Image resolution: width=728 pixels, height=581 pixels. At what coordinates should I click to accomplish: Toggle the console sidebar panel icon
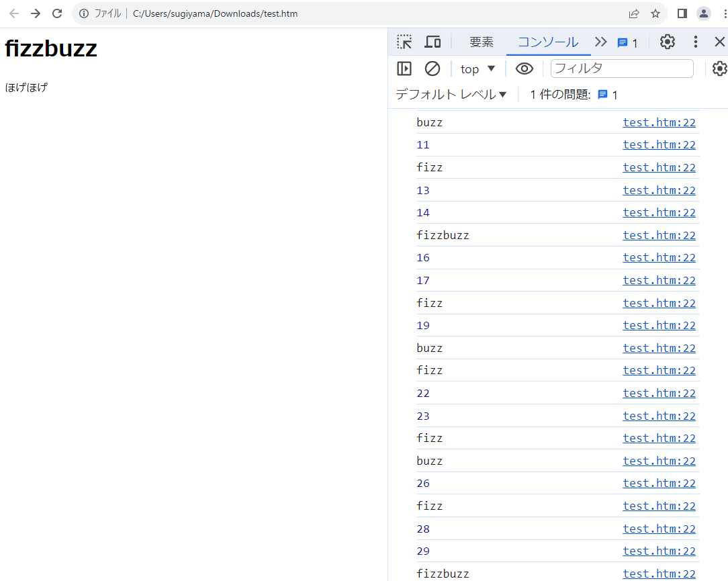pyautogui.click(x=404, y=69)
